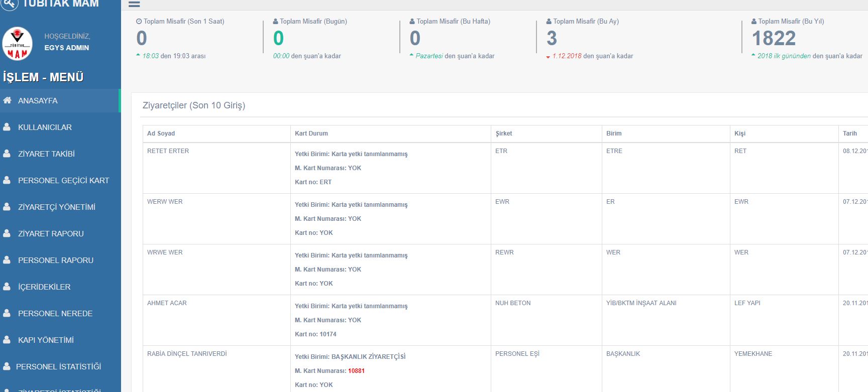Open the ZİYARET RAPORU menu item

[51, 233]
